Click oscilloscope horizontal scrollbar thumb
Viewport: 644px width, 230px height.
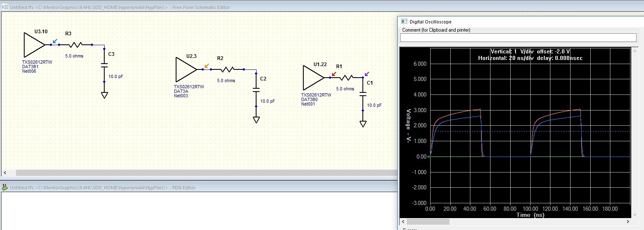(x=428, y=221)
